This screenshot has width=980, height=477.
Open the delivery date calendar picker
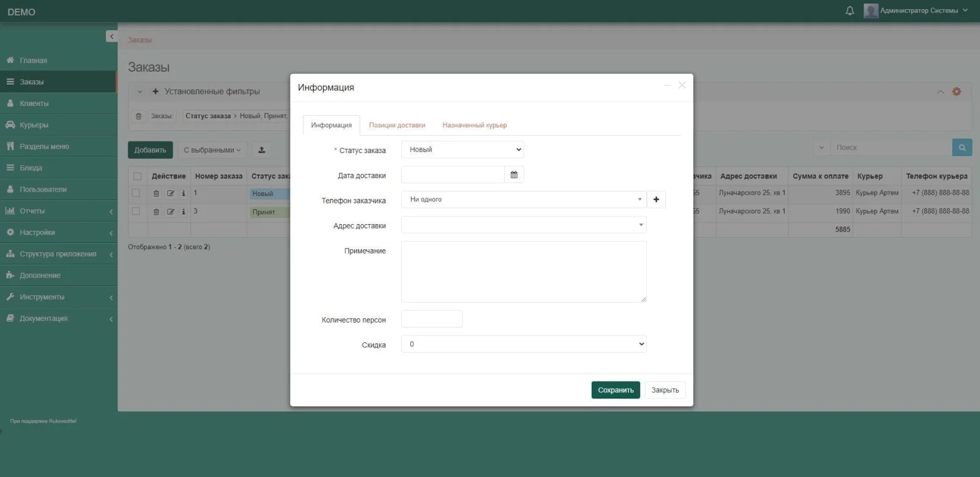[514, 175]
